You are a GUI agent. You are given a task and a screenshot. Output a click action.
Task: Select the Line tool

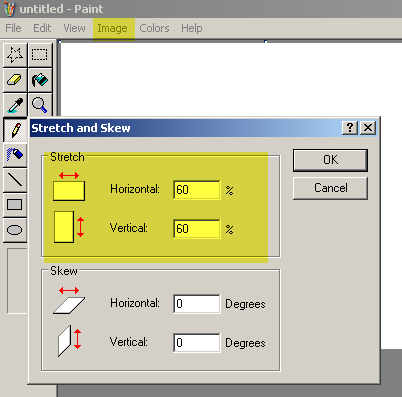pyautogui.click(x=15, y=180)
